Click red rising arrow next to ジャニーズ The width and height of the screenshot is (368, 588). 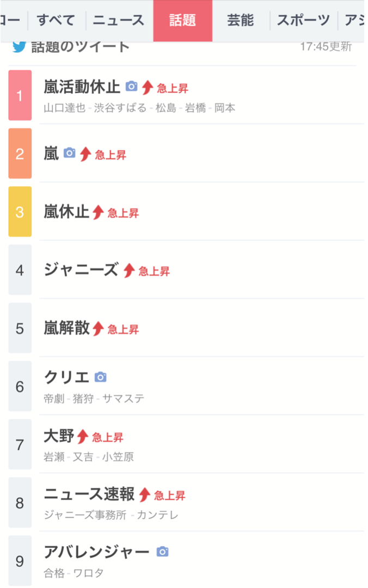[129, 270]
